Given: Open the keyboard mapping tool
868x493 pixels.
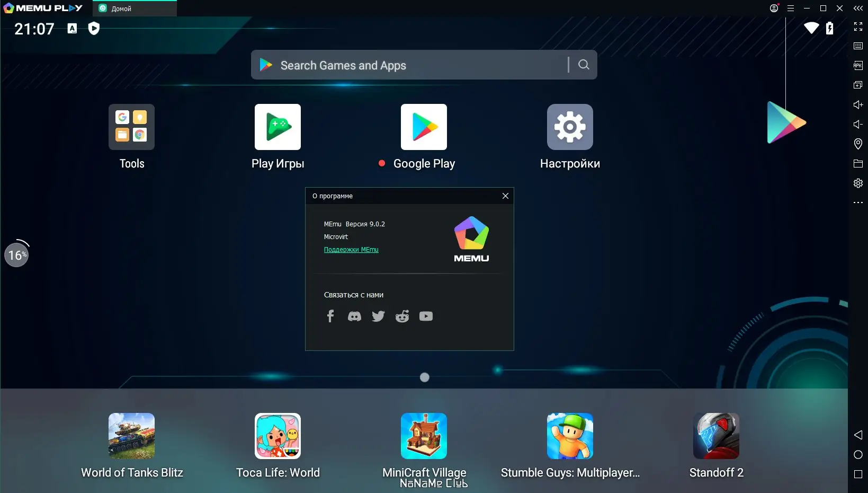Looking at the screenshot, I should pyautogui.click(x=858, y=46).
